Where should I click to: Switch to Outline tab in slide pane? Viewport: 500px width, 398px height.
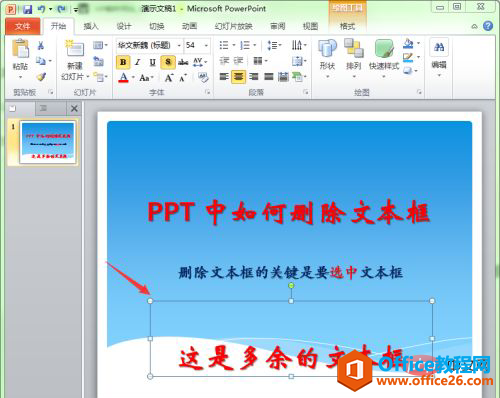click(43, 108)
